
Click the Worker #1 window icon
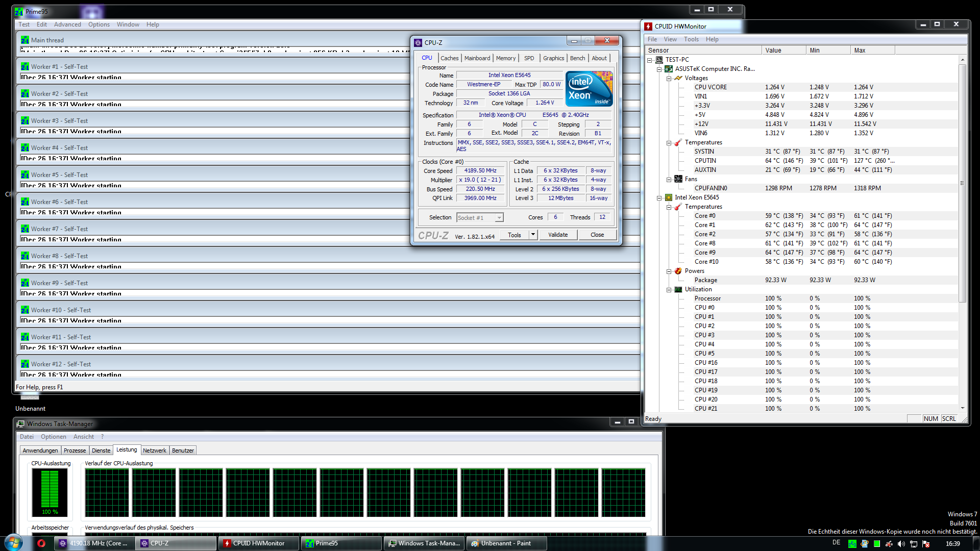tap(25, 67)
